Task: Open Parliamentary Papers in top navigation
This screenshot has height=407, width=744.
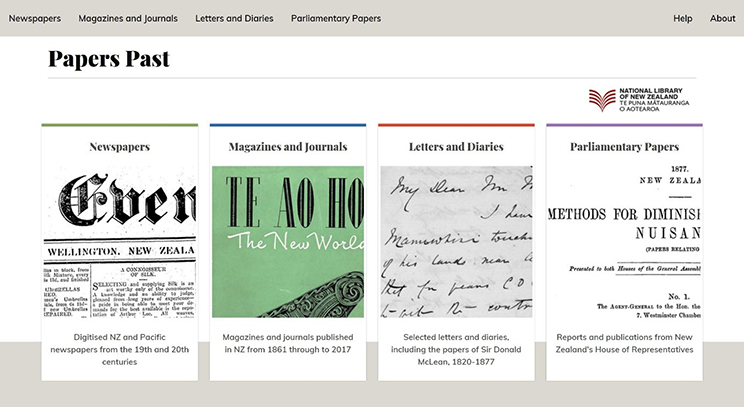Action: coord(336,18)
